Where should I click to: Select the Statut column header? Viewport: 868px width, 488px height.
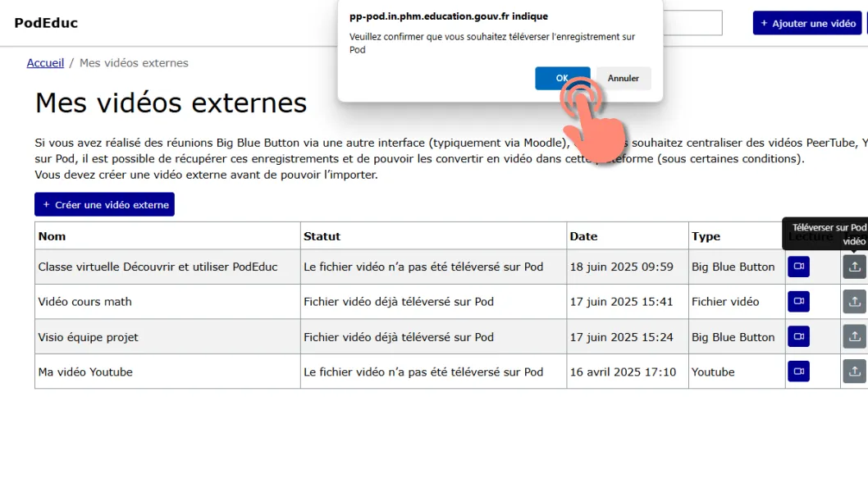point(433,236)
